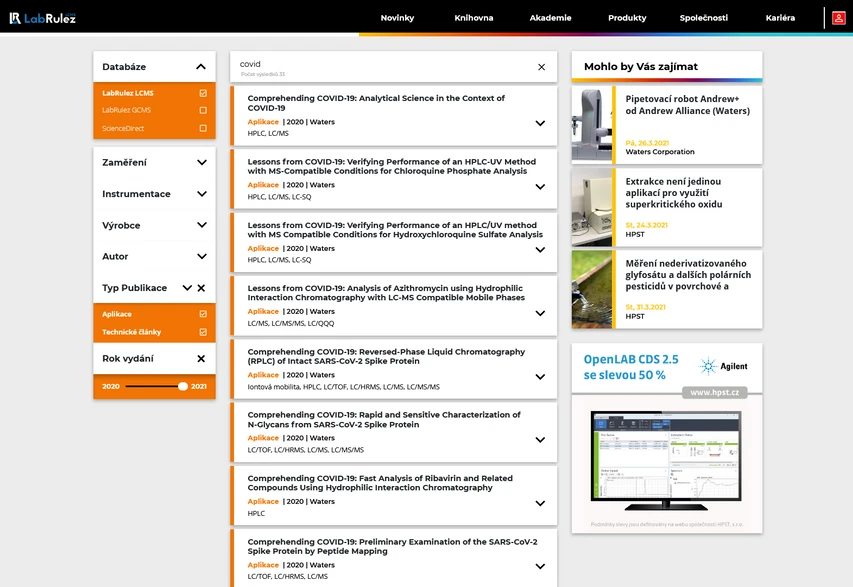
Task: Open the Knihovna menu
Action: click(x=474, y=18)
